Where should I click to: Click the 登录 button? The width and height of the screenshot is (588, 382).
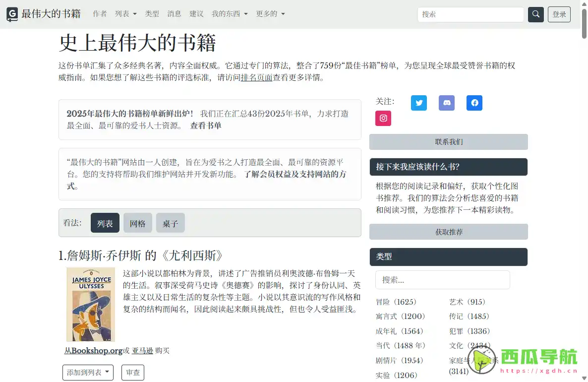coord(559,14)
